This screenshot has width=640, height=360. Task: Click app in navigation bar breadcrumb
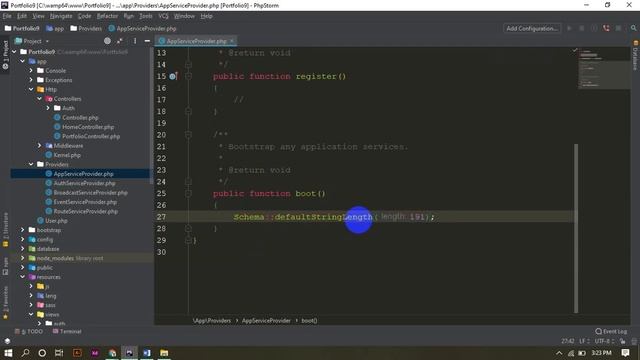(x=55, y=29)
